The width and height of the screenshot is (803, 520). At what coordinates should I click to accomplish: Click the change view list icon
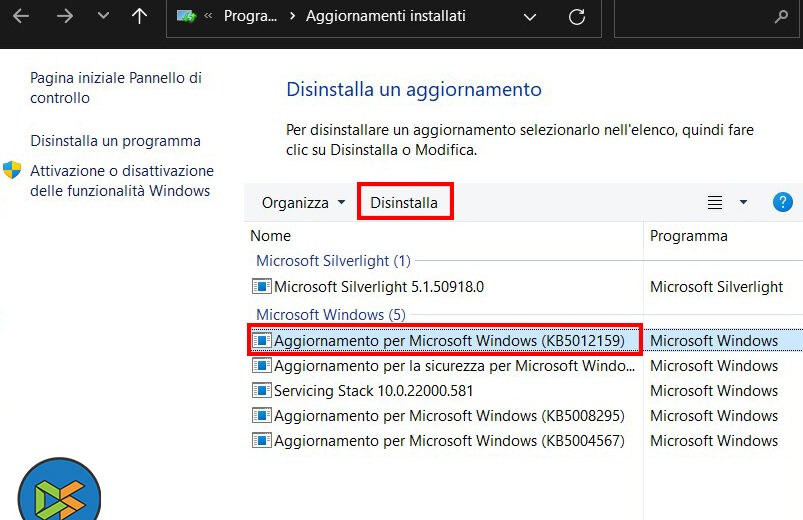pyautogui.click(x=715, y=203)
